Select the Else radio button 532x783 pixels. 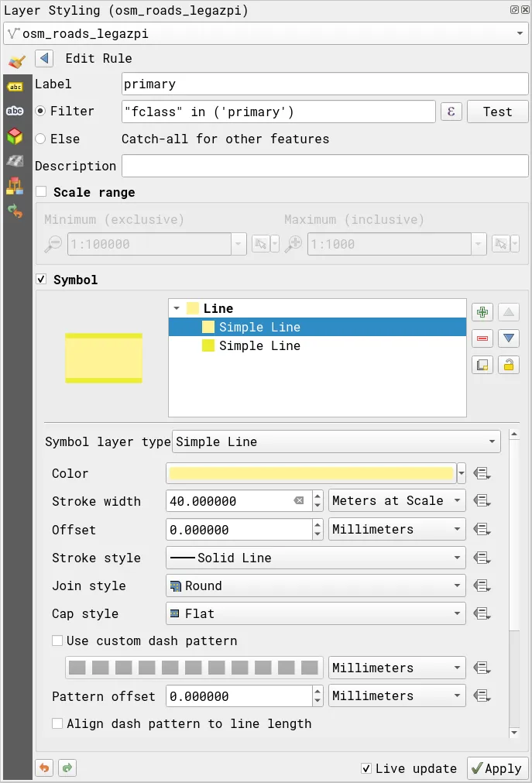point(41,139)
